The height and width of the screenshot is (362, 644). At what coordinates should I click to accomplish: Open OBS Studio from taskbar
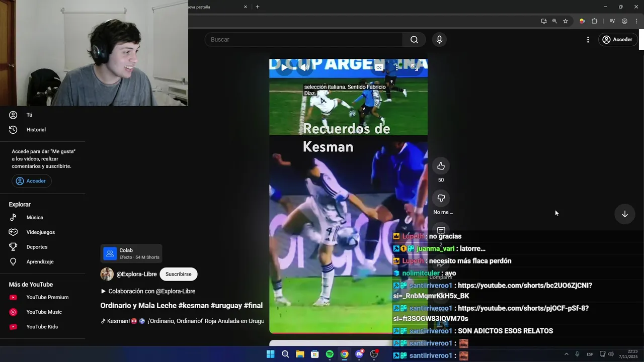(374, 354)
